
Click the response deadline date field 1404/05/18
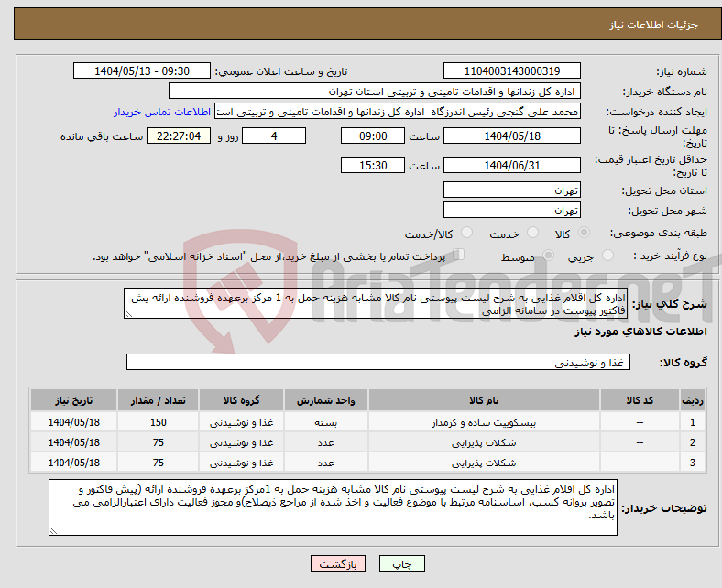(x=512, y=136)
